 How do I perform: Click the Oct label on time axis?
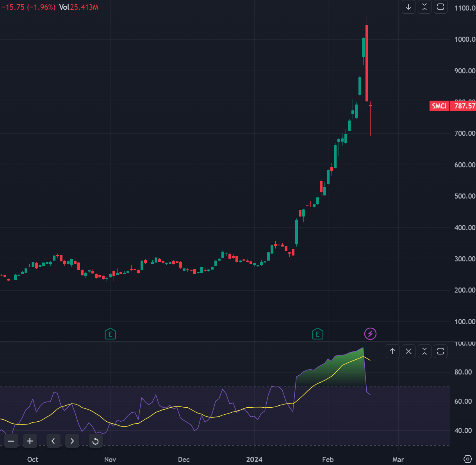[33, 460]
